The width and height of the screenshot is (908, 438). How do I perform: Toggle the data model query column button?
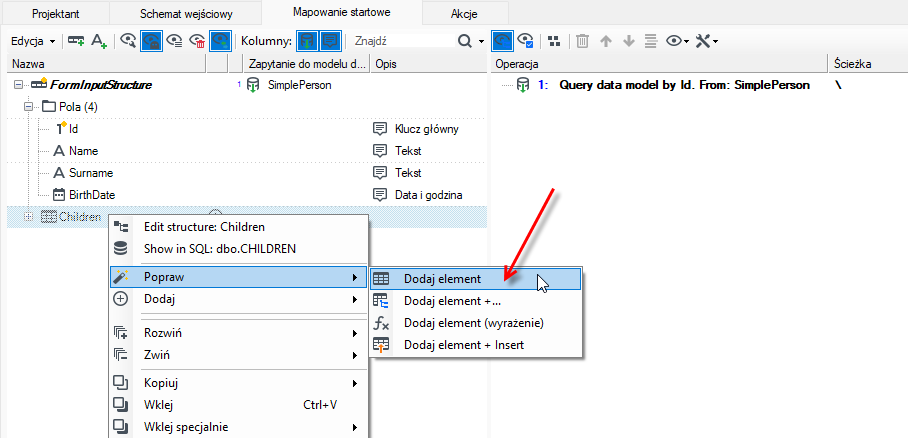point(307,41)
